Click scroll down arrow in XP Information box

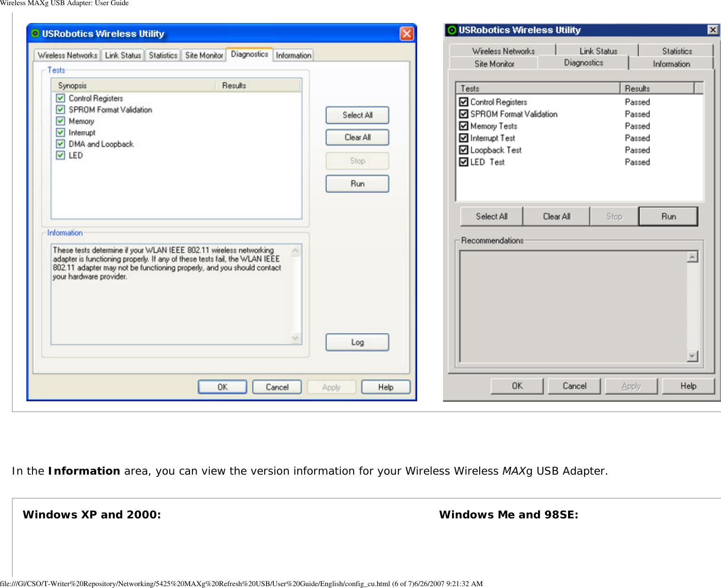[295, 337]
